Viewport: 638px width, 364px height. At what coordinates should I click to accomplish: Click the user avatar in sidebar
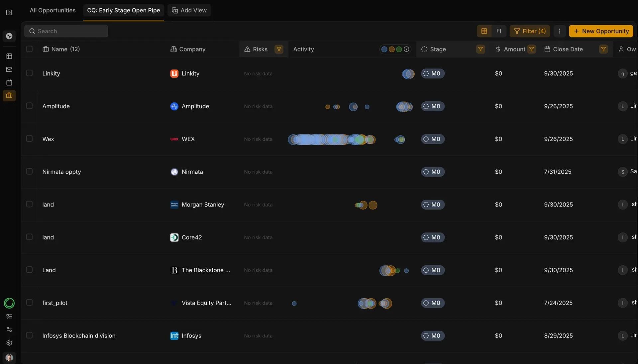9,358
